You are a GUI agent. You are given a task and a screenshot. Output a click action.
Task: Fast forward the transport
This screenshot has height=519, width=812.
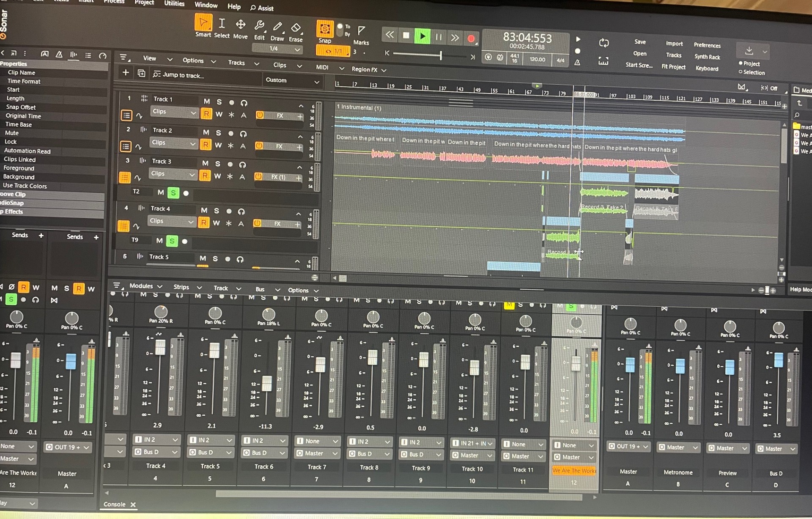click(455, 38)
